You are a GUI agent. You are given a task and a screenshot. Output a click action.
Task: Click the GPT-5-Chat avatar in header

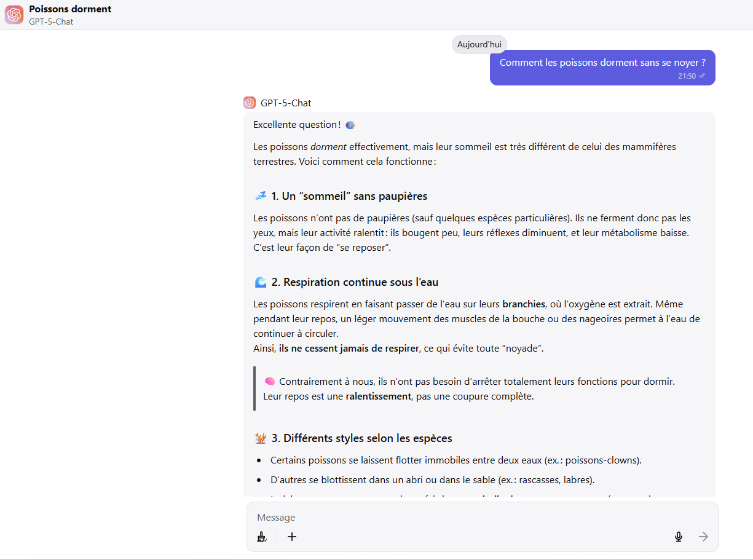point(14,15)
